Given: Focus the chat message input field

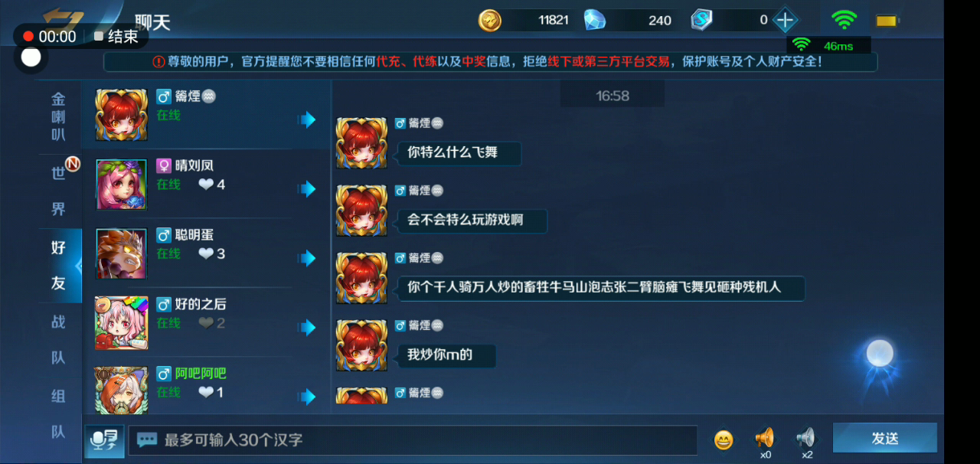Looking at the screenshot, I should [x=413, y=439].
